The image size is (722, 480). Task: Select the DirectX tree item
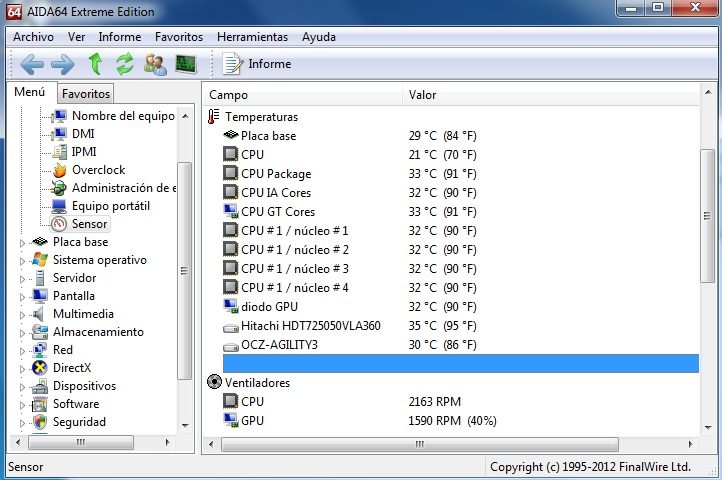(x=73, y=368)
